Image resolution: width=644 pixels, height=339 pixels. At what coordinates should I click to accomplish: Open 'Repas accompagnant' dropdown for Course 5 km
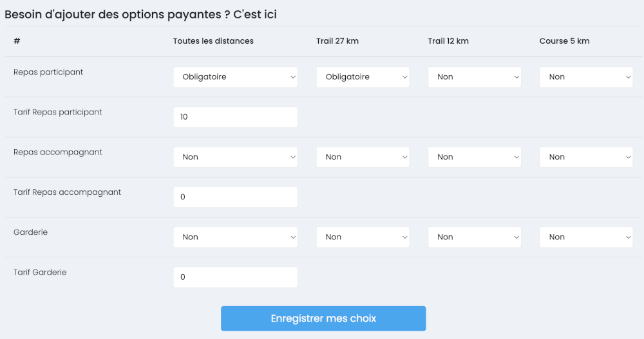pos(586,157)
